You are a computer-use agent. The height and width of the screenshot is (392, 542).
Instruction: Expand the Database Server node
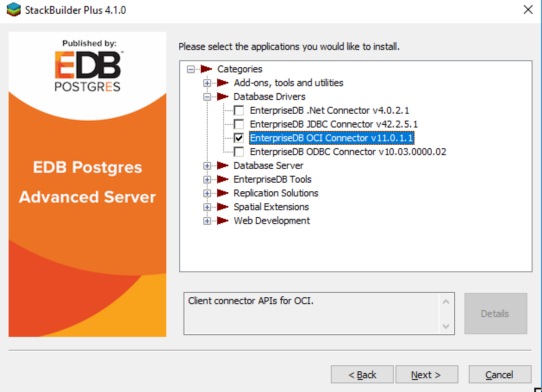click(x=207, y=166)
